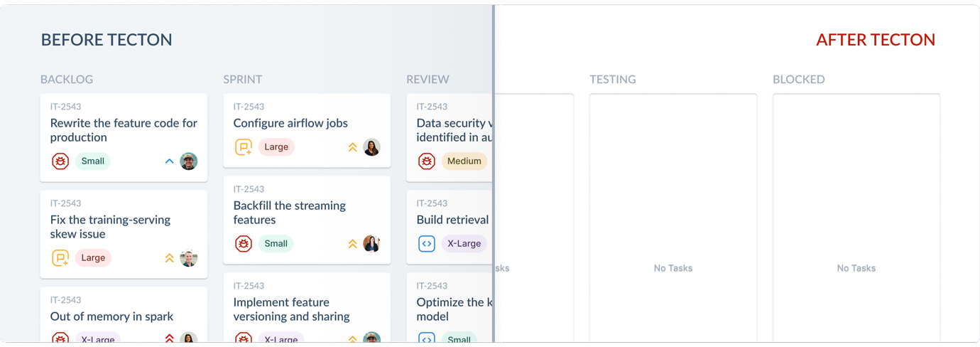The image size is (980, 347).
Task: Click priority chevron on Rewrite feature code card
Action: point(169,161)
